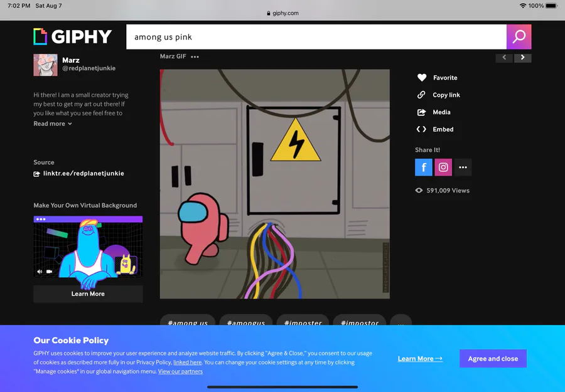Open Marz's profile avatar

point(45,65)
